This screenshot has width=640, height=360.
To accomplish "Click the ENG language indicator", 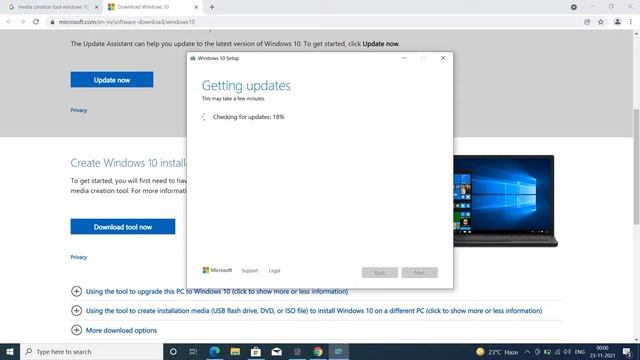I will pos(580,352).
